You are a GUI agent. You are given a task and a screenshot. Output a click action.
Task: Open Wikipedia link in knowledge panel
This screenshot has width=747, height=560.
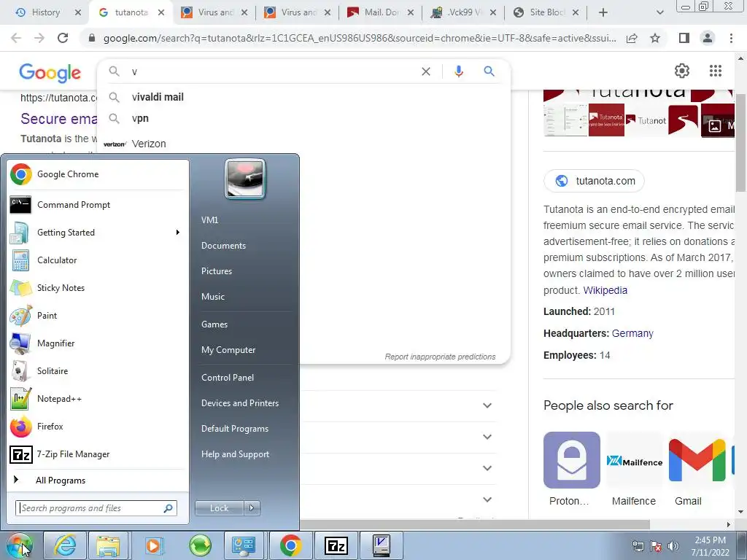pos(605,290)
